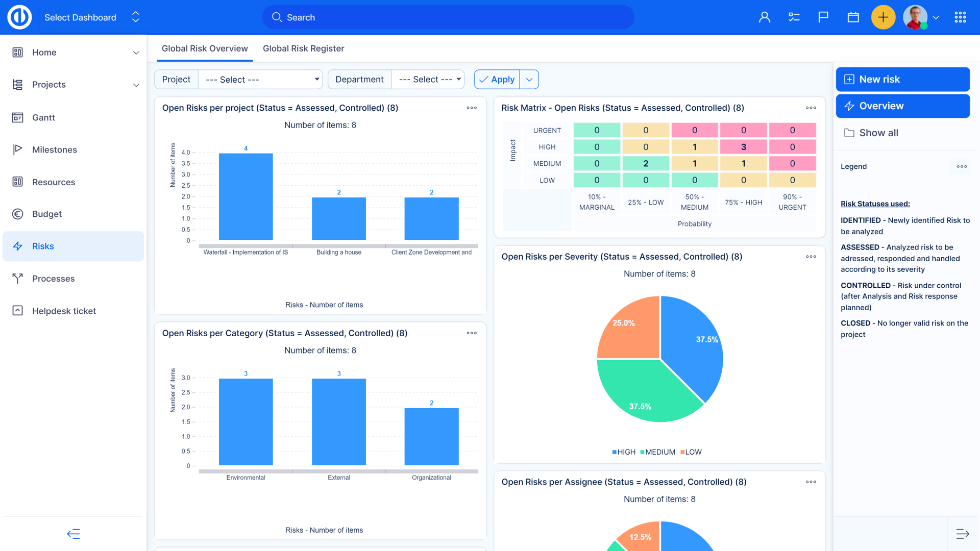Open the apps grid in top-right corner
This screenshot has width=980, height=551.
[960, 17]
